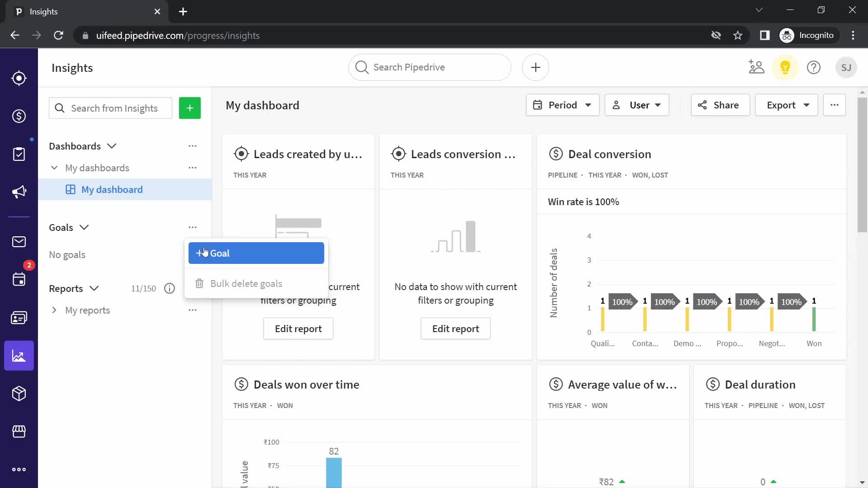
Task: Open Marketplace storefront icon in sidebar
Action: pos(19,432)
